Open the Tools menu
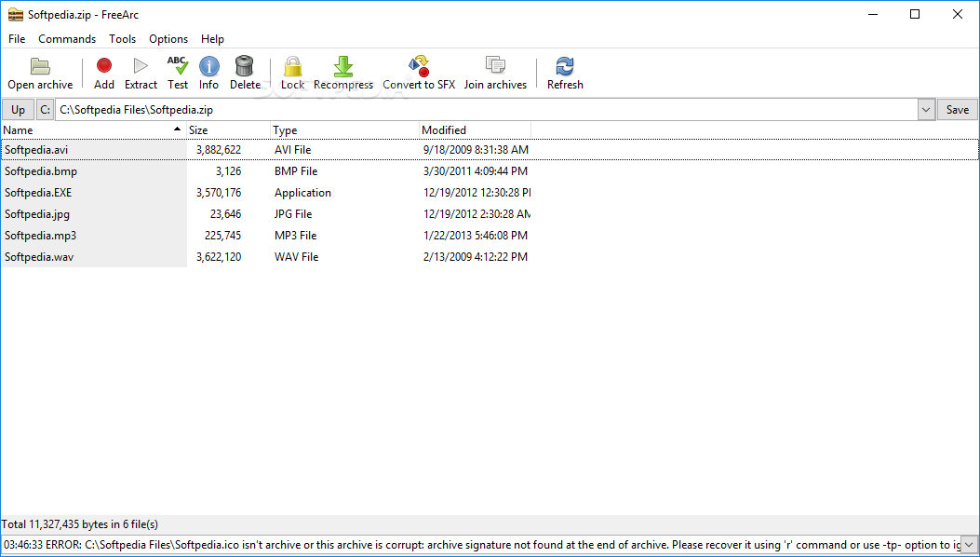980x557 pixels. pyautogui.click(x=122, y=39)
